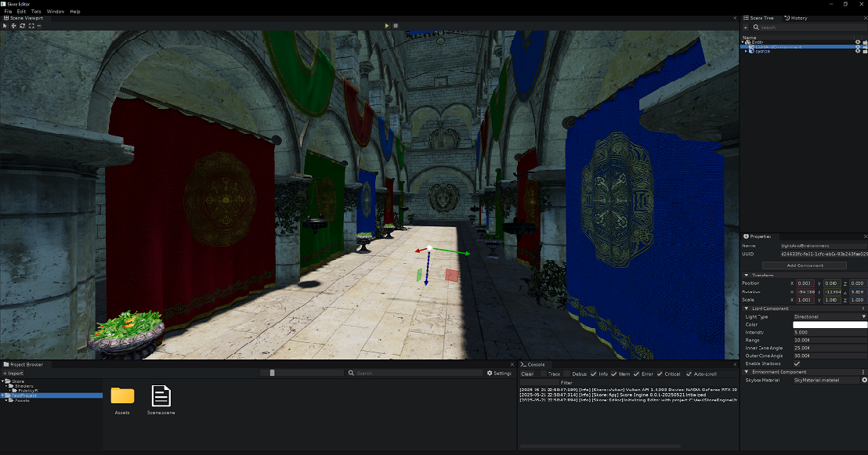
Task: Click the add entity plus icon in Scene Tree
Action: click(x=746, y=27)
